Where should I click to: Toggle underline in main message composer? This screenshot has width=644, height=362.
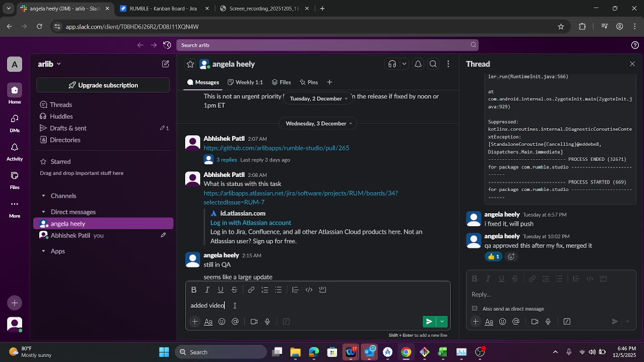[x=220, y=290]
